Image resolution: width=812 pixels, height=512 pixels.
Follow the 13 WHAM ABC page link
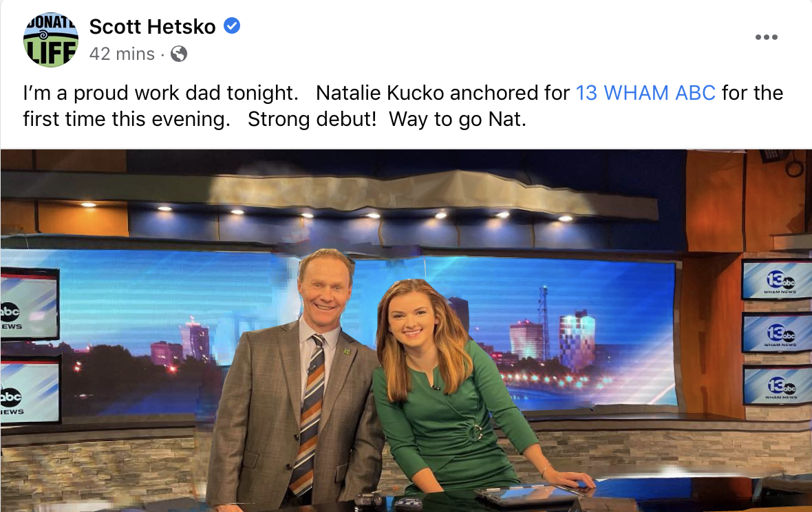pos(645,93)
